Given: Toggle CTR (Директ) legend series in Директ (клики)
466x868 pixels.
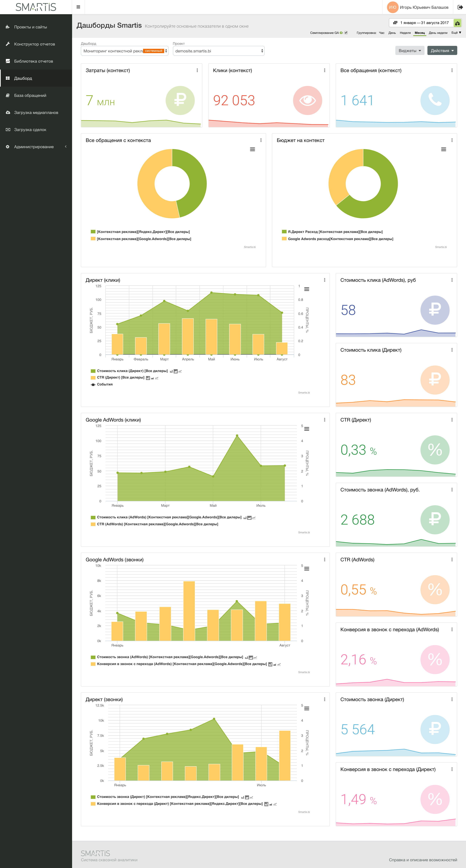Looking at the screenshot, I should pos(120,377).
